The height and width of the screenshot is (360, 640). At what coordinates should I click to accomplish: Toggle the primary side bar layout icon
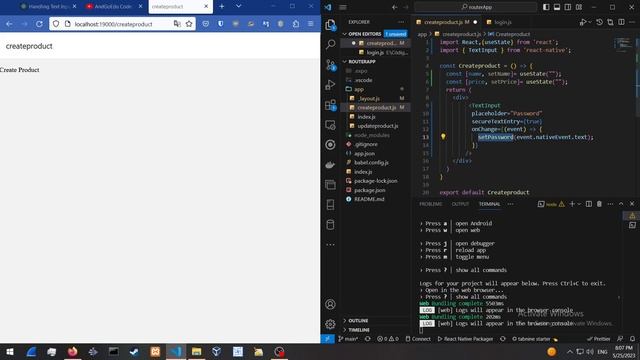pos(546,7)
